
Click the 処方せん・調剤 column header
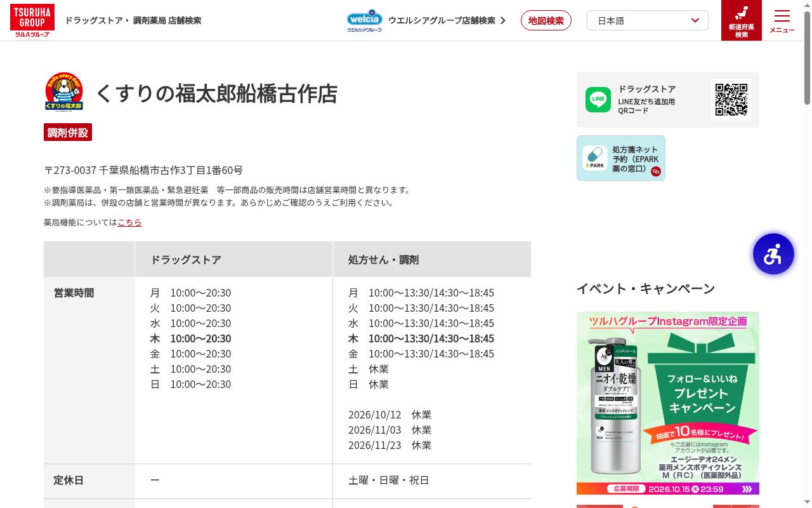pyautogui.click(x=432, y=259)
